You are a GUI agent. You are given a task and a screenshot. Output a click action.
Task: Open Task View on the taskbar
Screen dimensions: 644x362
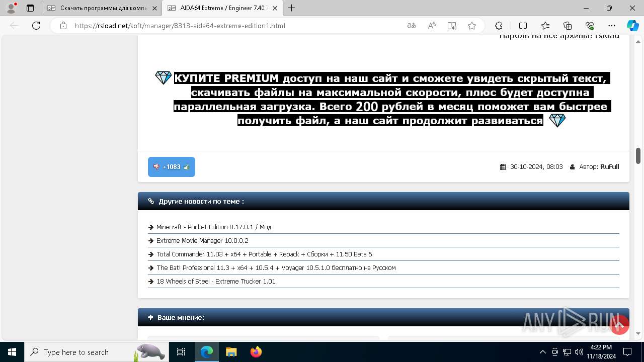[181, 352]
